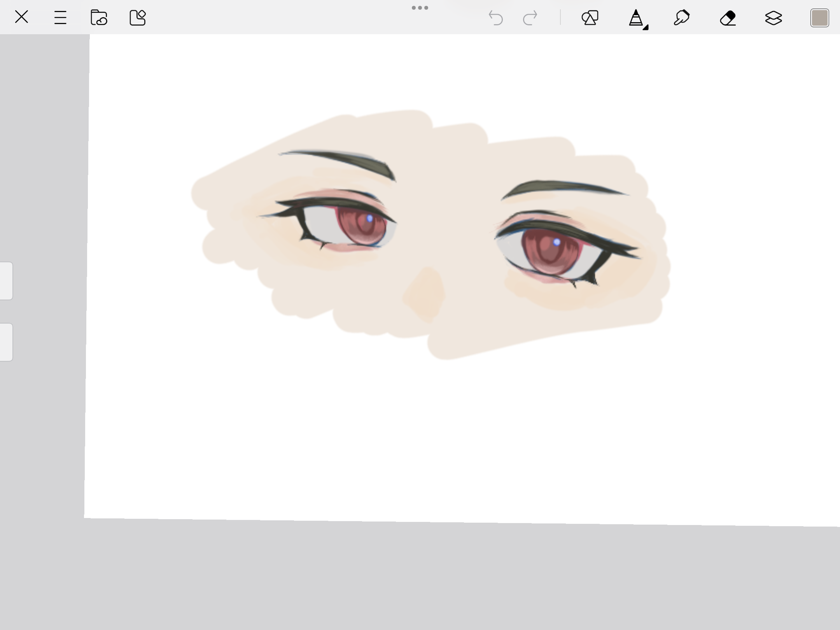Open the export and share icon

point(138,17)
